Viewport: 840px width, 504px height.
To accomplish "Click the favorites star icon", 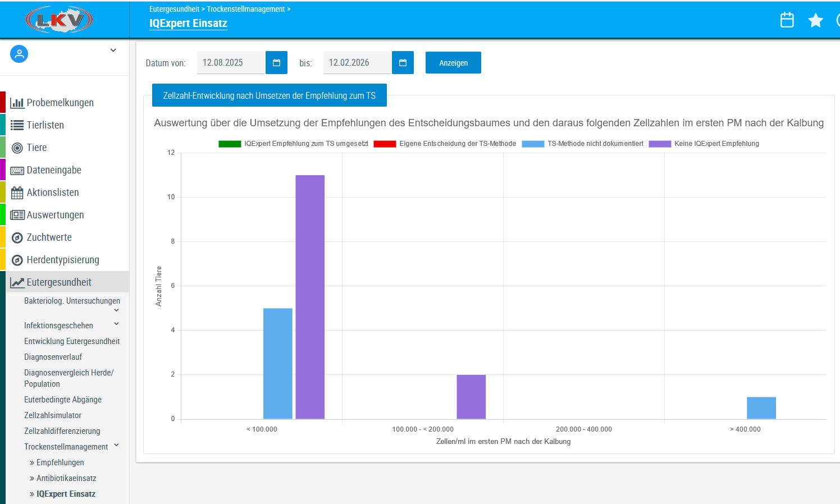I will pyautogui.click(x=815, y=21).
